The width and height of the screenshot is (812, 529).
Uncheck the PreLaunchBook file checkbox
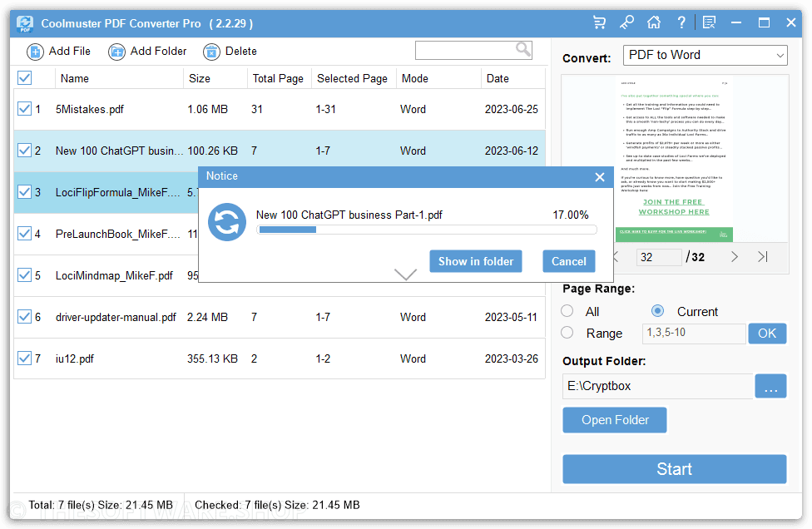[24, 234]
